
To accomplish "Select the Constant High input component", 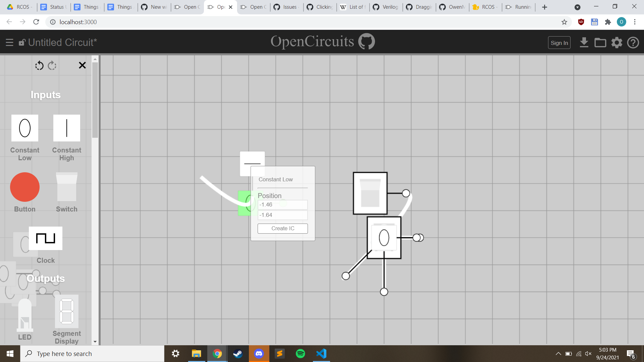I will 66,128.
